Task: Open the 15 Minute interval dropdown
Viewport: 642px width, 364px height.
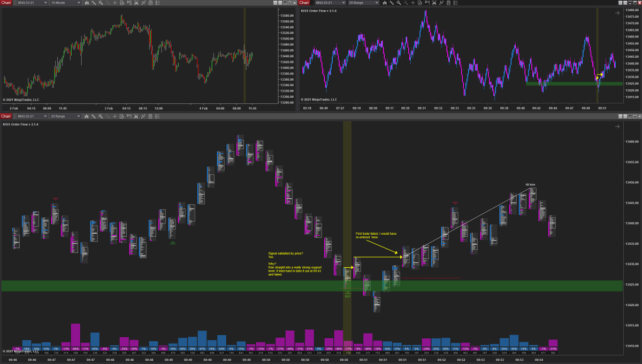Action: 65,3
